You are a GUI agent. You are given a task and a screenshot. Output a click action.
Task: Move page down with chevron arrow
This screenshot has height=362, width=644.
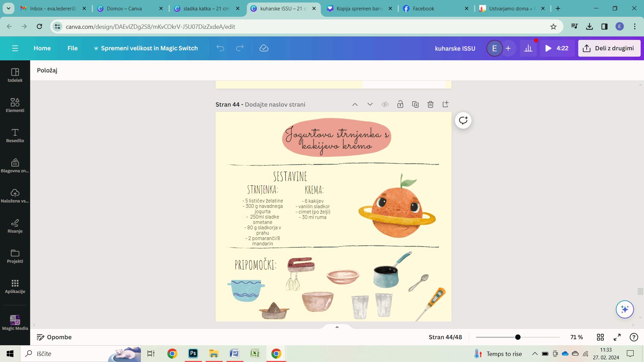(370, 105)
